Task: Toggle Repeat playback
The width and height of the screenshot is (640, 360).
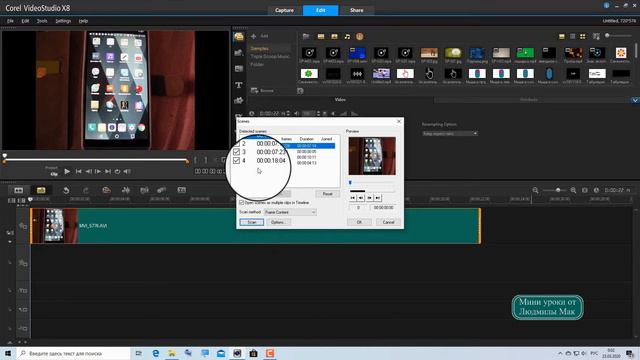Action: coord(118,171)
